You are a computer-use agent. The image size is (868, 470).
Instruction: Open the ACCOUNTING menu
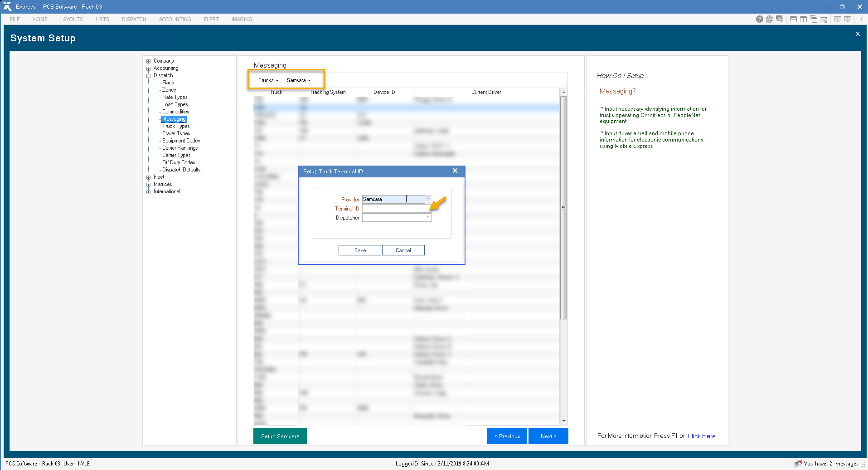pyautogui.click(x=175, y=20)
